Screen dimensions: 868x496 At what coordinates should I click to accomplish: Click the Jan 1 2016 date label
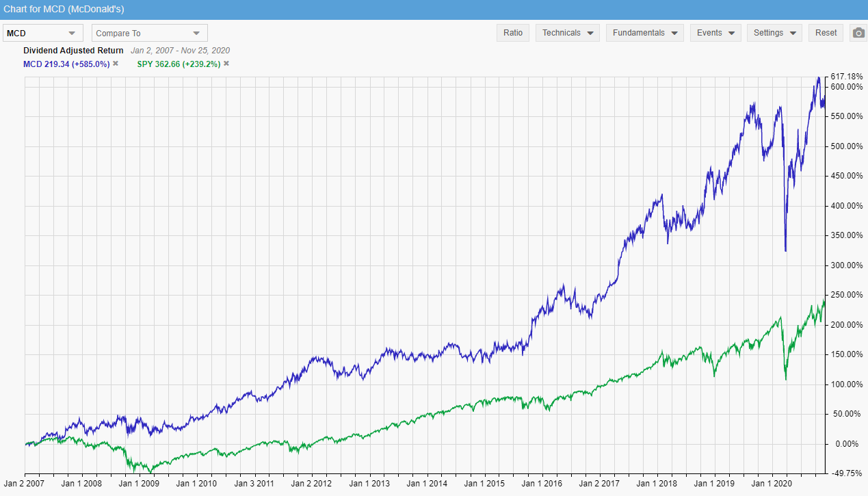click(543, 483)
